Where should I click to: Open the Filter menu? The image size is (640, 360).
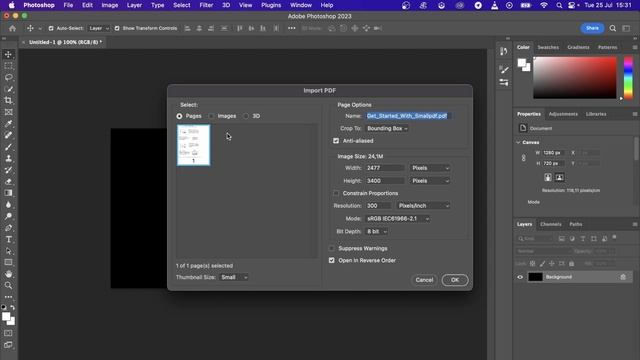point(206,5)
